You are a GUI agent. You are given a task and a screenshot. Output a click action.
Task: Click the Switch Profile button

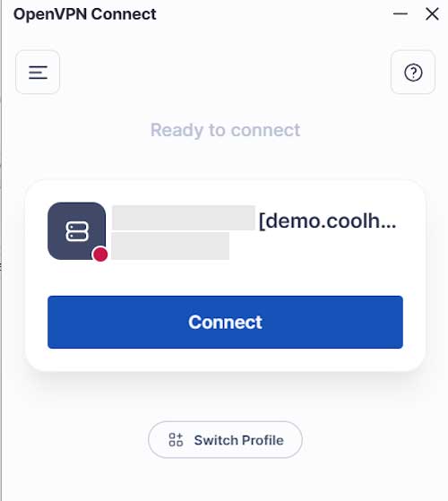tap(225, 440)
